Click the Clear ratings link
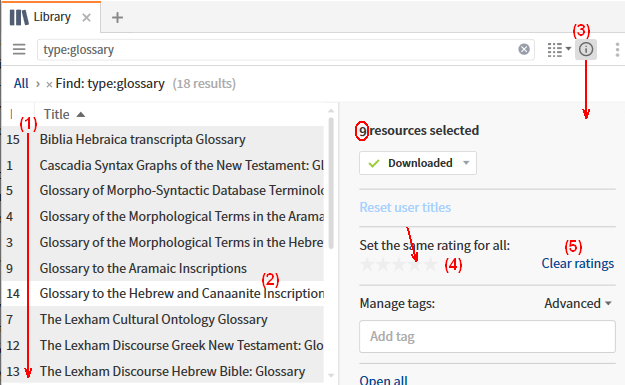Image resolution: width=625 pixels, height=385 pixels. tap(577, 263)
